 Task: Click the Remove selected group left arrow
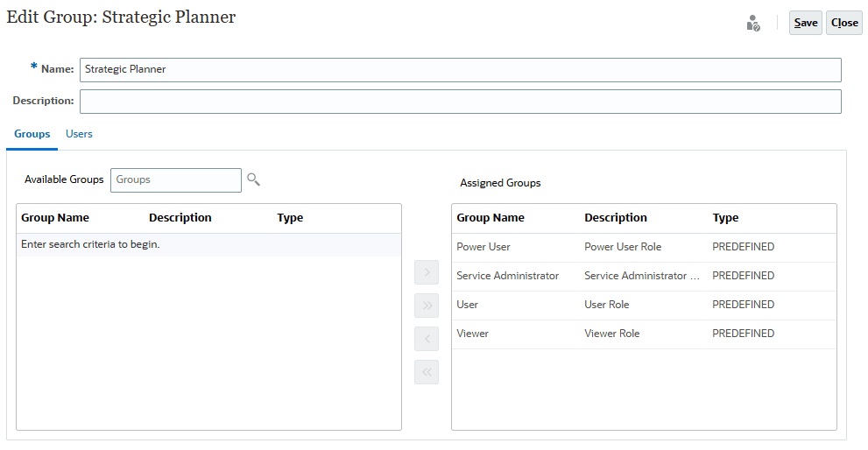[427, 339]
